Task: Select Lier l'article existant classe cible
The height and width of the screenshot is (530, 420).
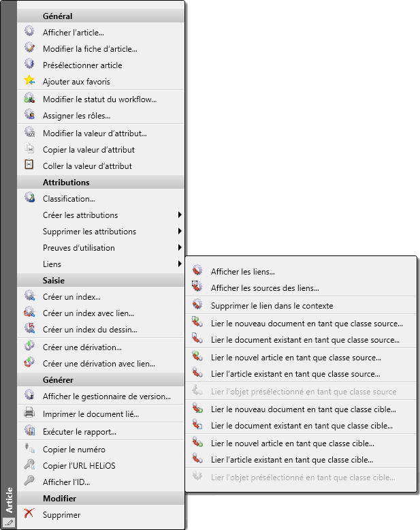Action: coord(301,460)
